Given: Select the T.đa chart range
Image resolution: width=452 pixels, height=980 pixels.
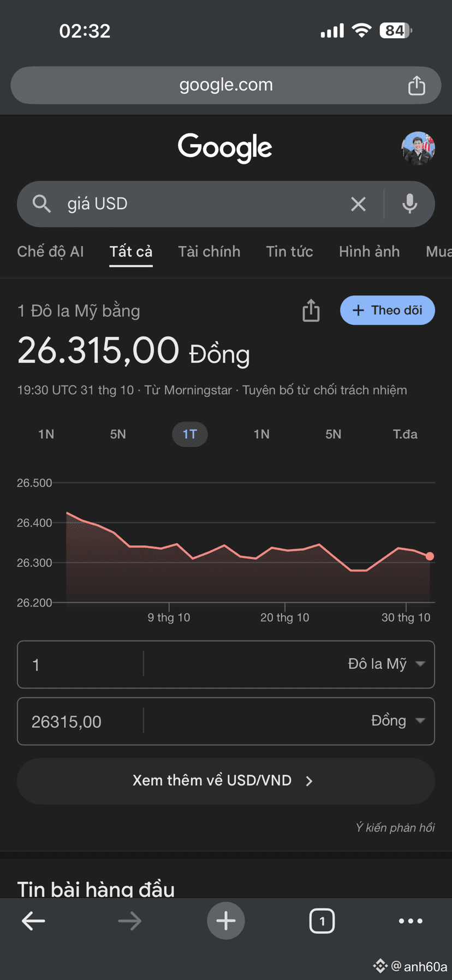Looking at the screenshot, I should tap(405, 434).
